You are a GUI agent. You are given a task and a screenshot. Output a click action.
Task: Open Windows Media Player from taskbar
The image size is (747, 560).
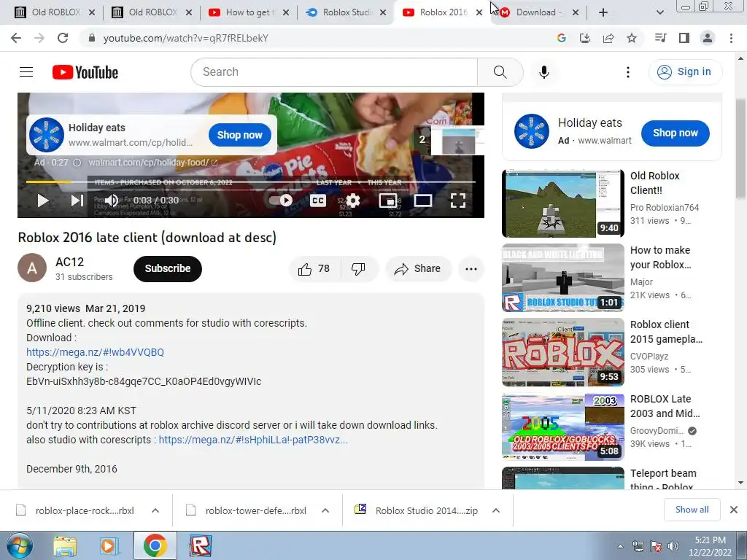click(109, 546)
